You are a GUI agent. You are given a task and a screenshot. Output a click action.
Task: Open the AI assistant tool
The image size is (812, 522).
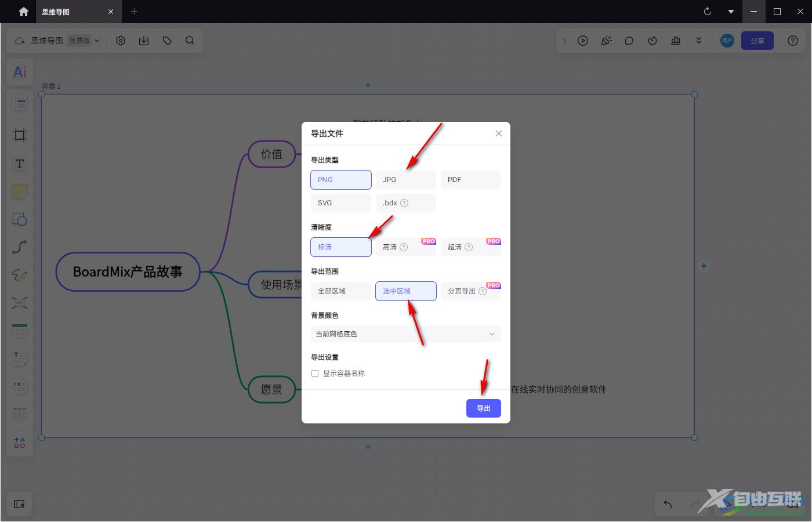(20, 72)
